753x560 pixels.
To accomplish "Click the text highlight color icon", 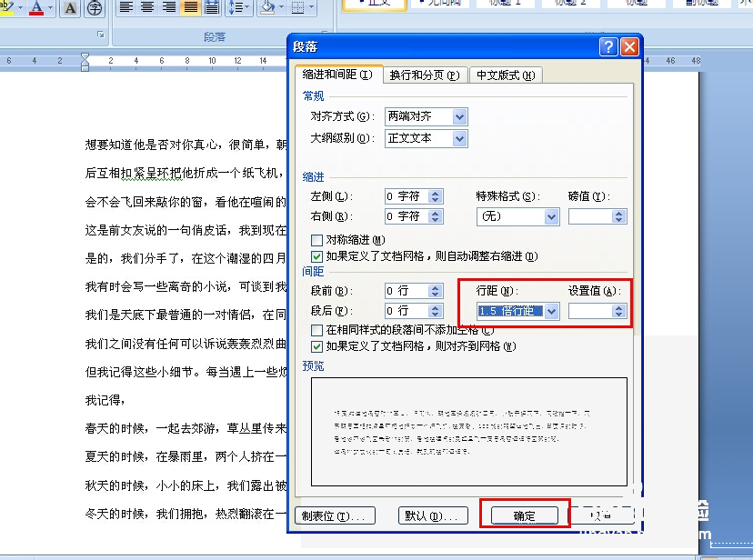I will point(6,6).
